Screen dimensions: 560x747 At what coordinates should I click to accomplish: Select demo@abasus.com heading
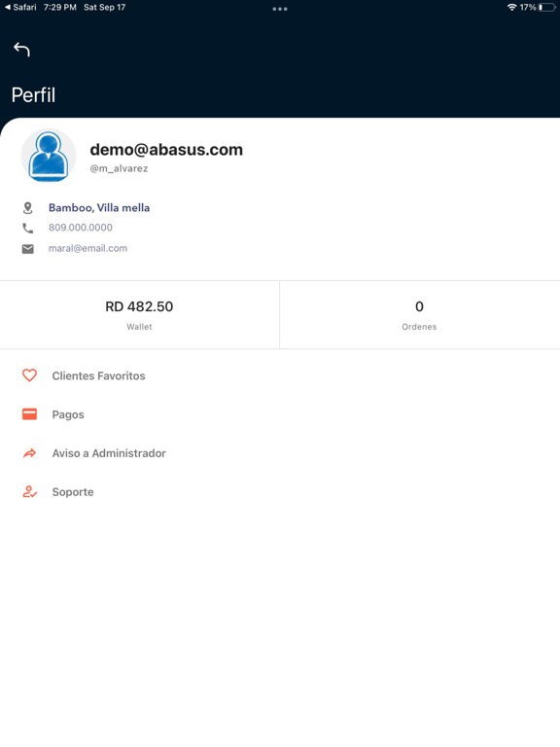click(166, 150)
